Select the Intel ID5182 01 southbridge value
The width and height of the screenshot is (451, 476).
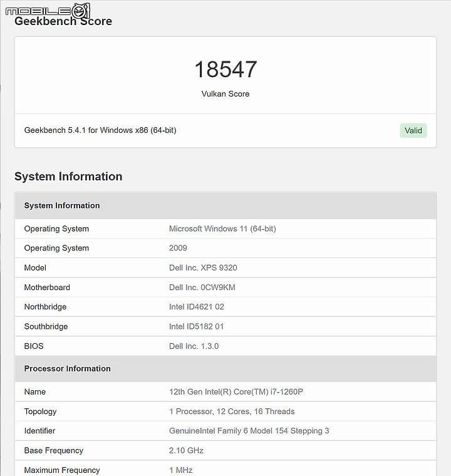(197, 326)
